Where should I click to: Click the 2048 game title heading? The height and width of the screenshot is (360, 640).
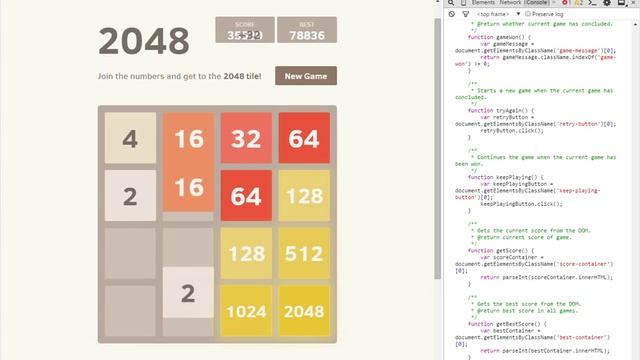pyautogui.click(x=144, y=41)
